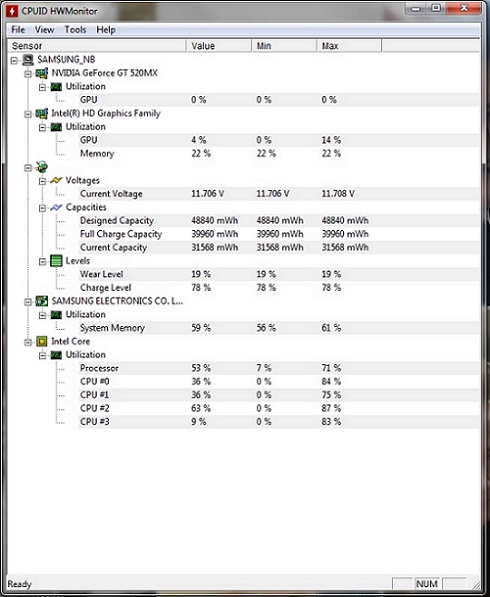The image size is (490, 597).
Task: Collapse the Voltages section expander
Action: [43, 181]
